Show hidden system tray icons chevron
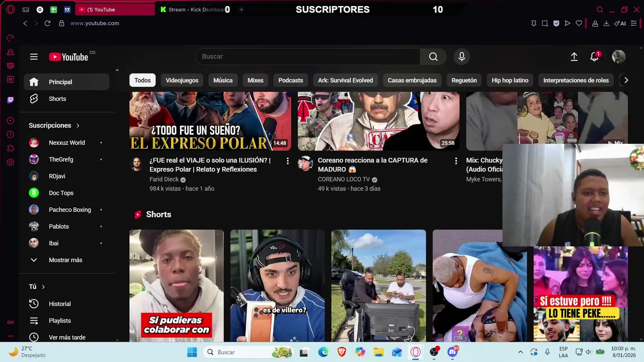 pyautogui.click(x=520, y=352)
